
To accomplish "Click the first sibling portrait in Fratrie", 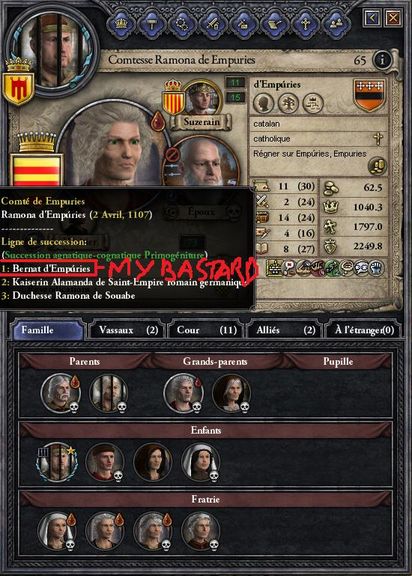I will (57, 532).
